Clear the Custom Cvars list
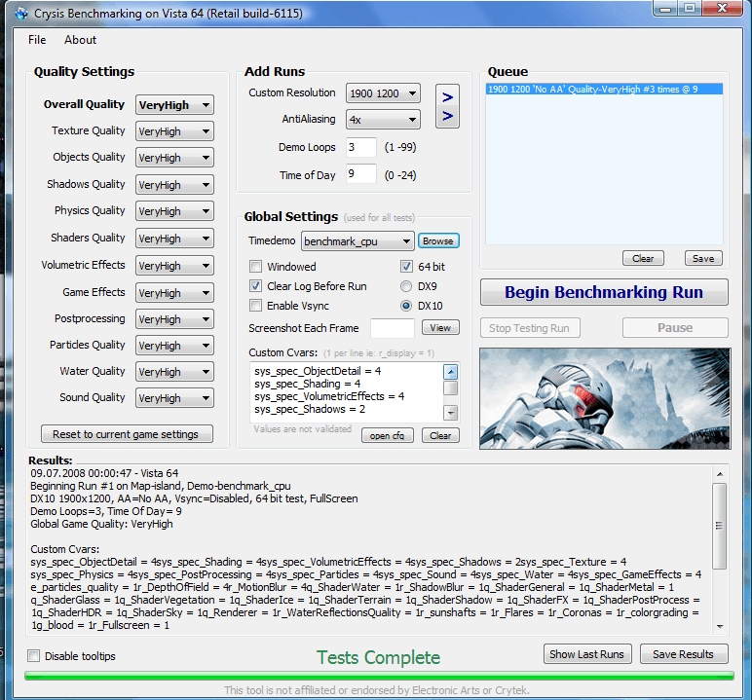 pyautogui.click(x=440, y=435)
